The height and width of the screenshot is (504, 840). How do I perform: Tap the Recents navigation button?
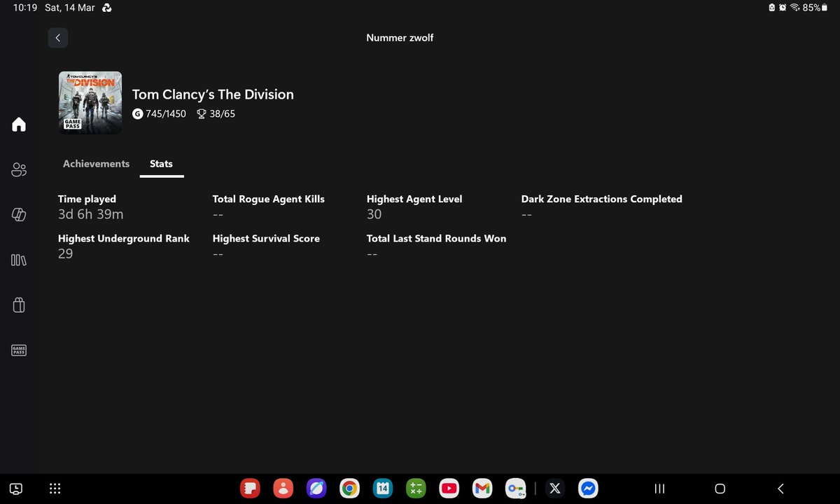point(659,489)
